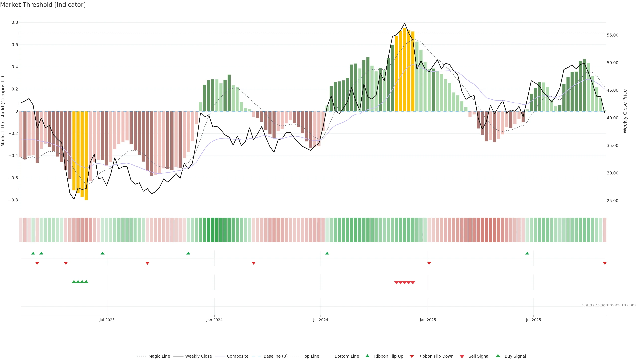Click the Sell Signal legend marker

click(462, 356)
